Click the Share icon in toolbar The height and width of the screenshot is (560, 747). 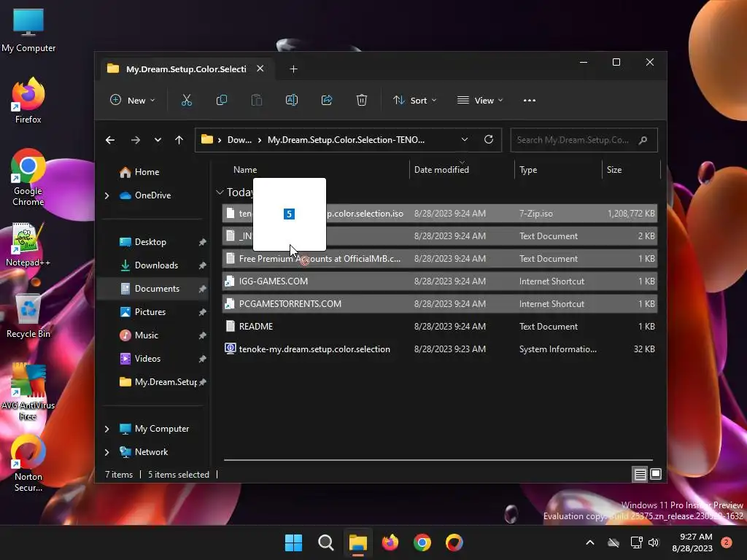click(x=327, y=100)
